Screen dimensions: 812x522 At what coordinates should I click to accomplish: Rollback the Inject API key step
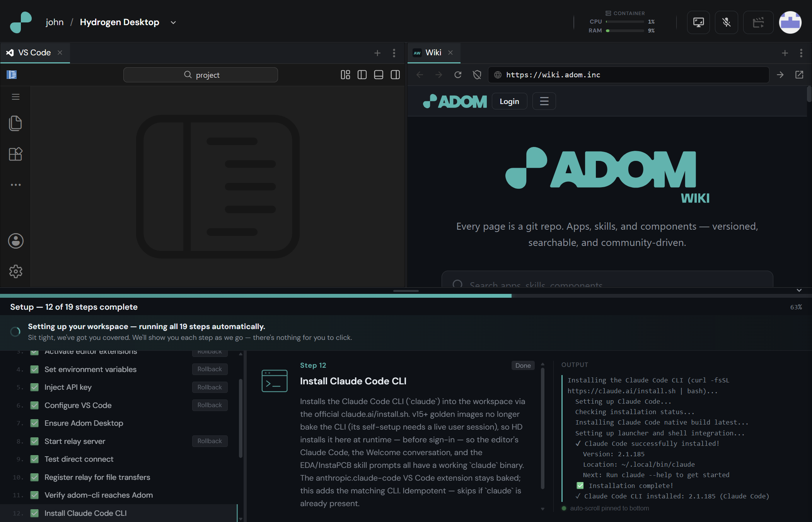click(210, 387)
